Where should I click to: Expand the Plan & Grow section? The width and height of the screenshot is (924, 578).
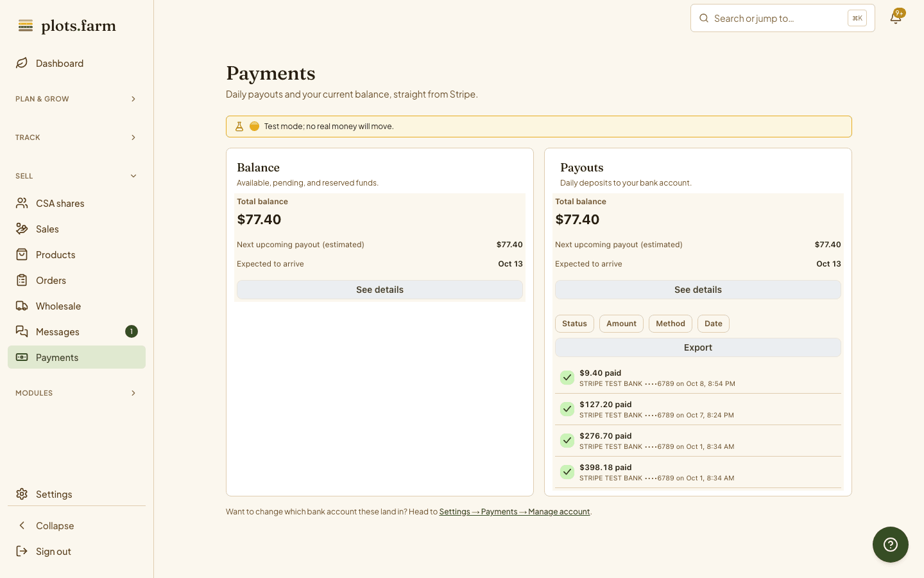(x=76, y=99)
